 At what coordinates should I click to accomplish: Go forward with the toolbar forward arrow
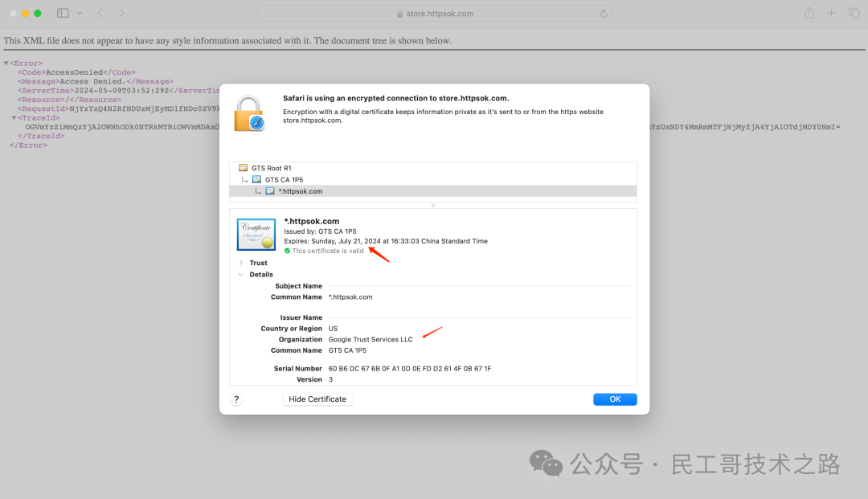[121, 14]
